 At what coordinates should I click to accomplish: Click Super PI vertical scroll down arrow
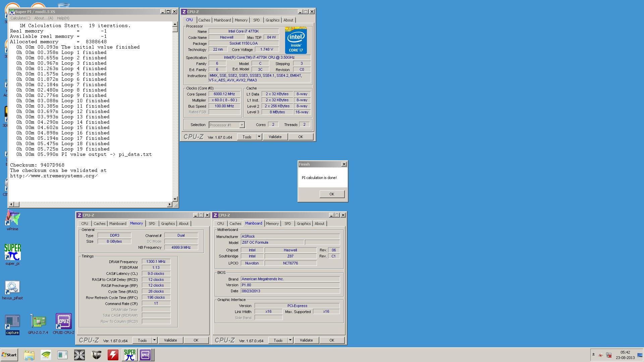click(x=175, y=199)
